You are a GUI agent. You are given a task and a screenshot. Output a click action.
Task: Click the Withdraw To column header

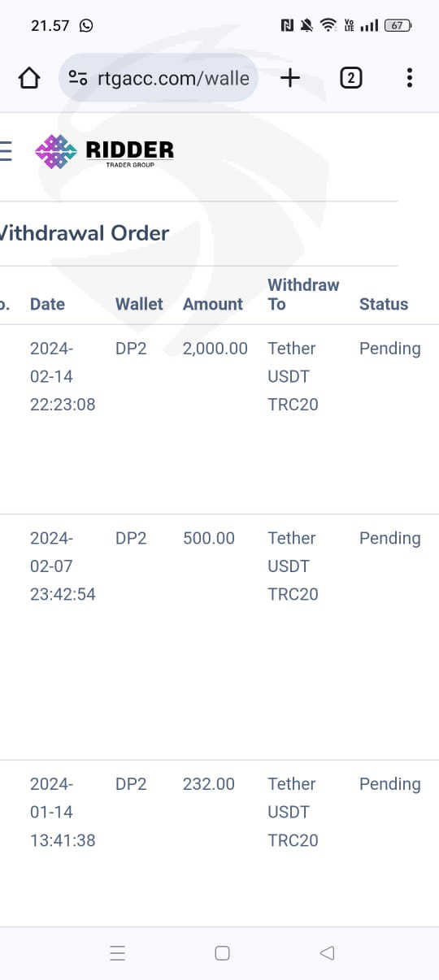(x=303, y=294)
